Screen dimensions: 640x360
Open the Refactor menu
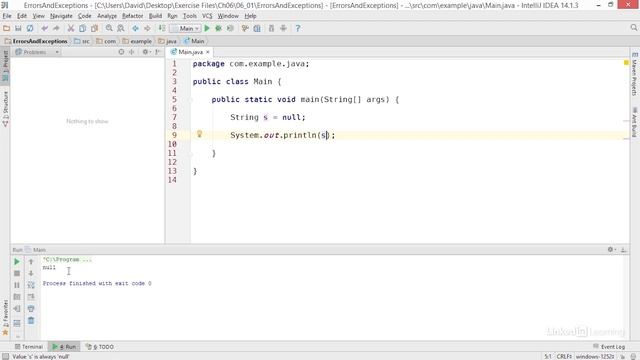coord(133,16)
